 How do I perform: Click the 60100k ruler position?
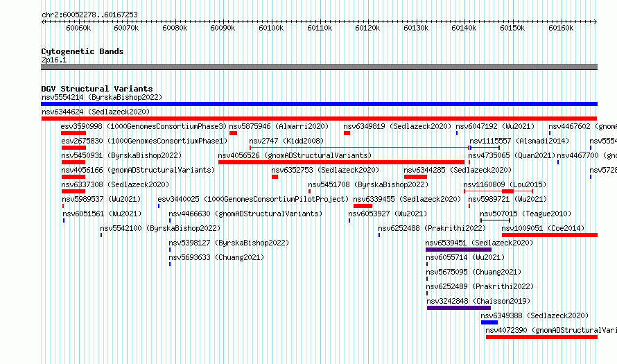pyautogui.click(x=271, y=28)
